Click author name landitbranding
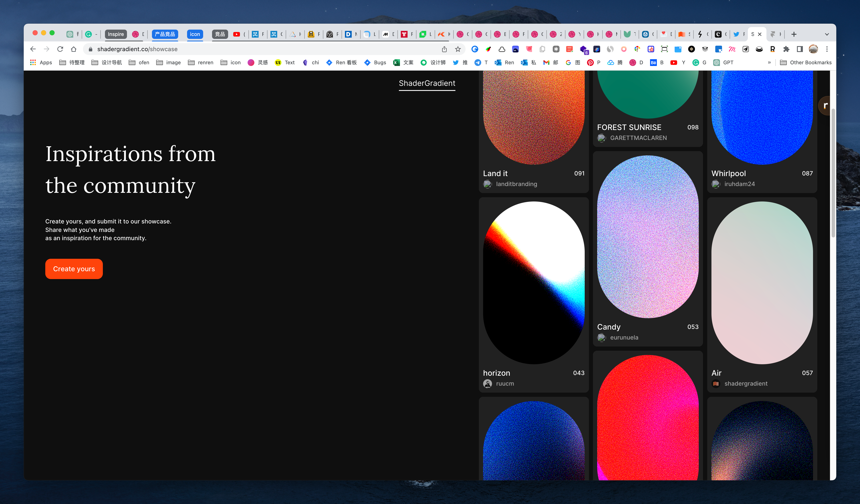860x504 pixels. tap(516, 184)
